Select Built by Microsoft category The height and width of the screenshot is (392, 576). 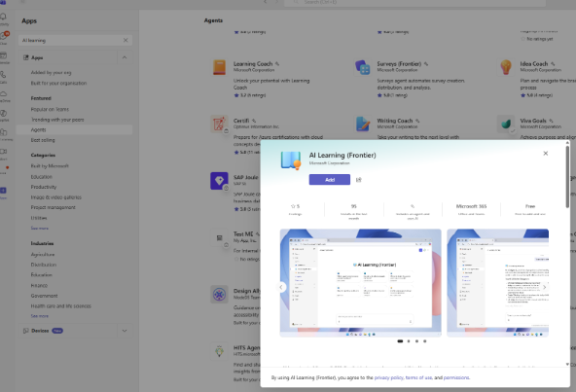(50, 166)
